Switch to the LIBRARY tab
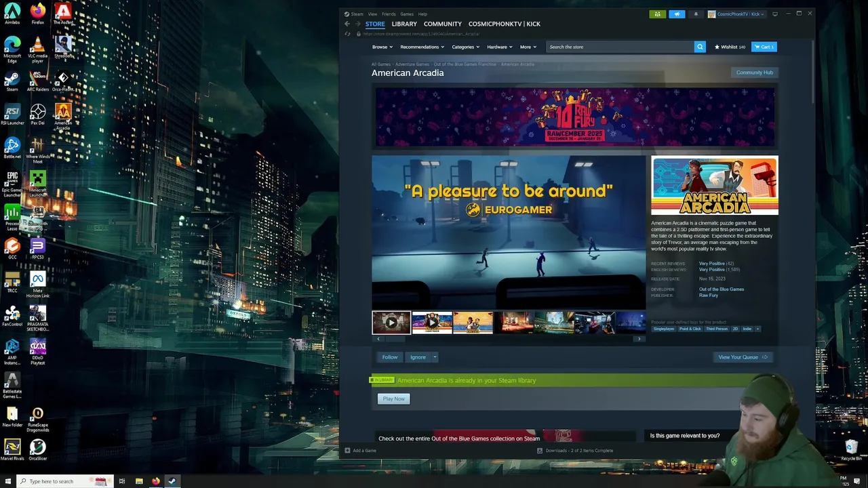The width and height of the screenshot is (868, 488). [x=404, y=24]
